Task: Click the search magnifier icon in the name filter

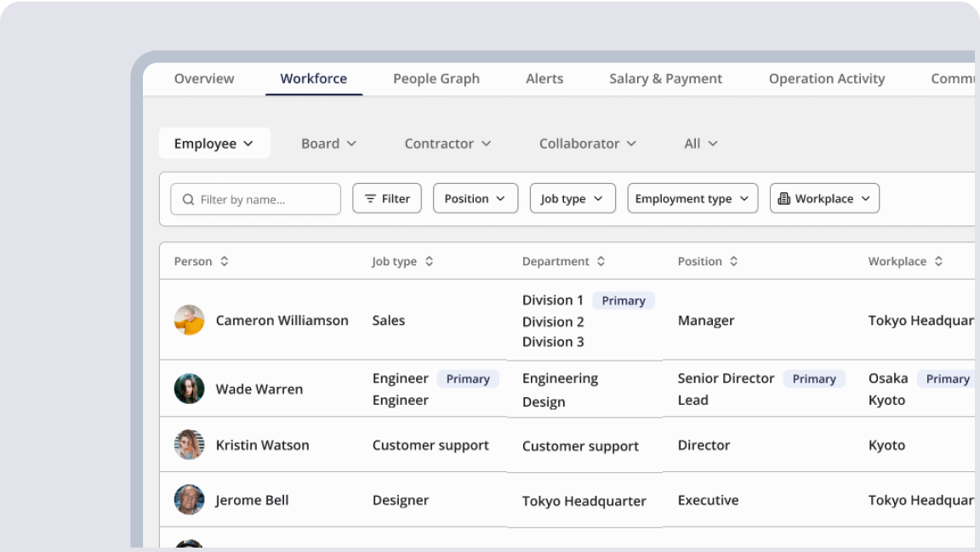Action: (x=188, y=198)
